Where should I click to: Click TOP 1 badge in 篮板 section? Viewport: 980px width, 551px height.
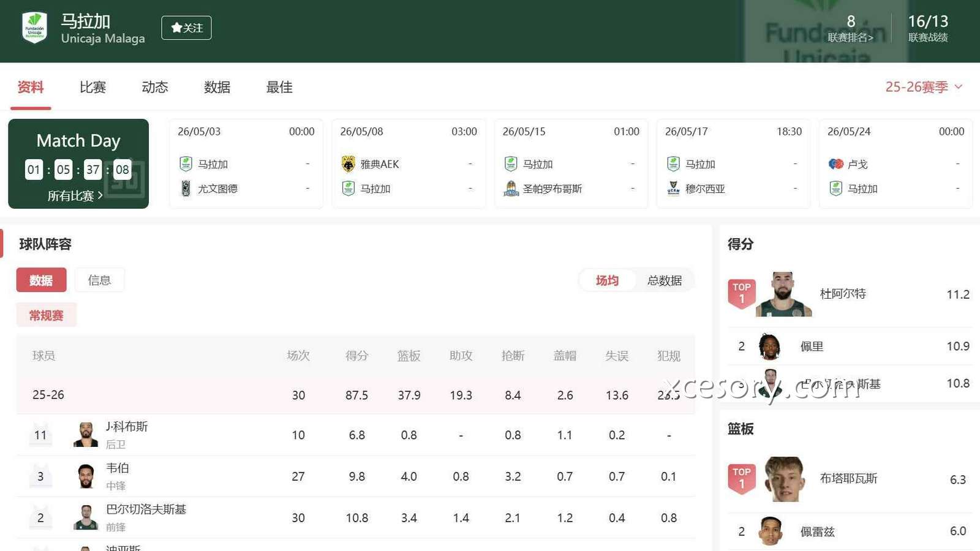pos(742,479)
